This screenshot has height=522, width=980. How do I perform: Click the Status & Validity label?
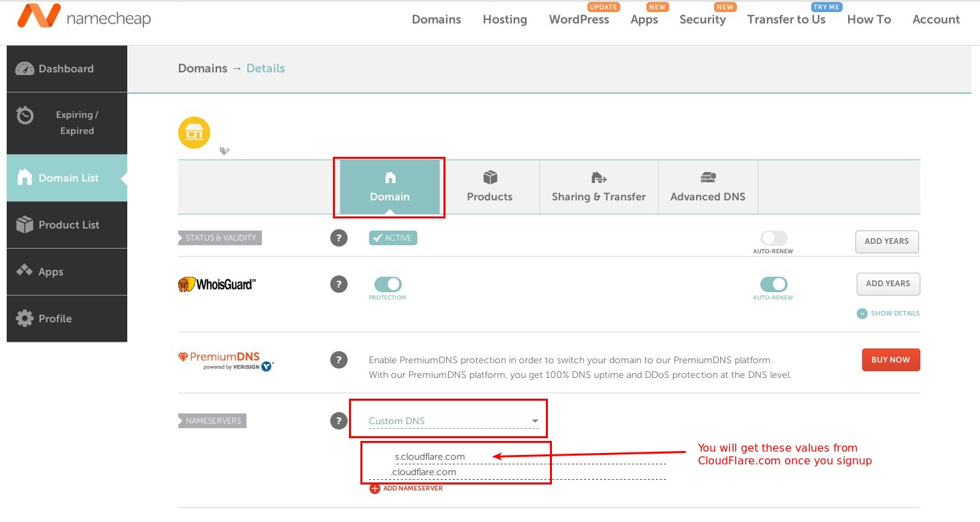(x=220, y=238)
